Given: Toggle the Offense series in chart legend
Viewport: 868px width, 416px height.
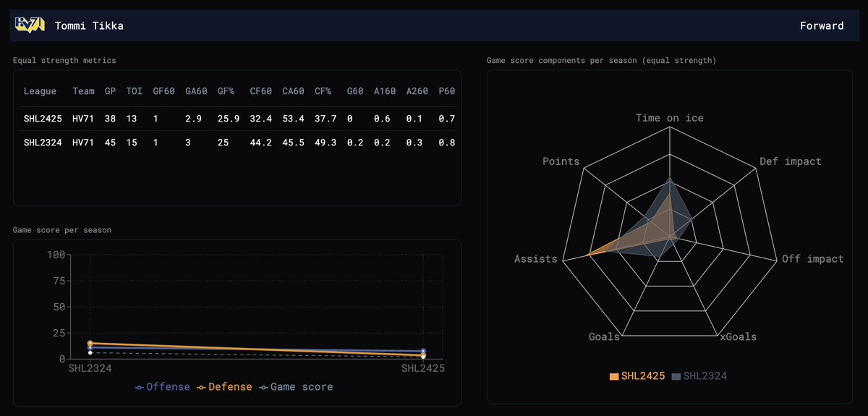Looking at the screenshot, I should tap(162, 387).
